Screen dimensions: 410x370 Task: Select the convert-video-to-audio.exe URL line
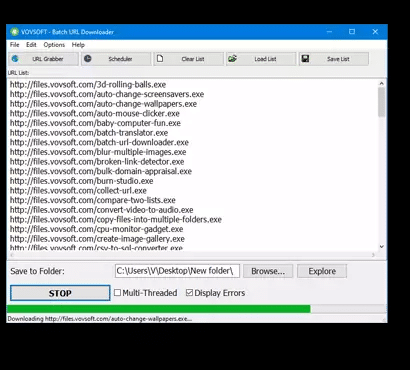point(101,210)
